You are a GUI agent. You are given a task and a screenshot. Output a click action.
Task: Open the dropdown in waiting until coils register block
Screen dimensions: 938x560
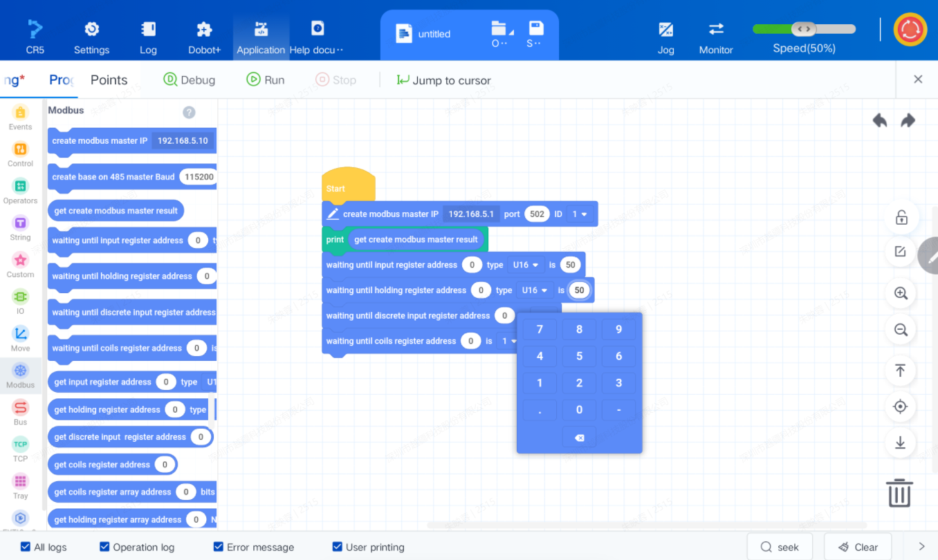click(x=508, y=341)
